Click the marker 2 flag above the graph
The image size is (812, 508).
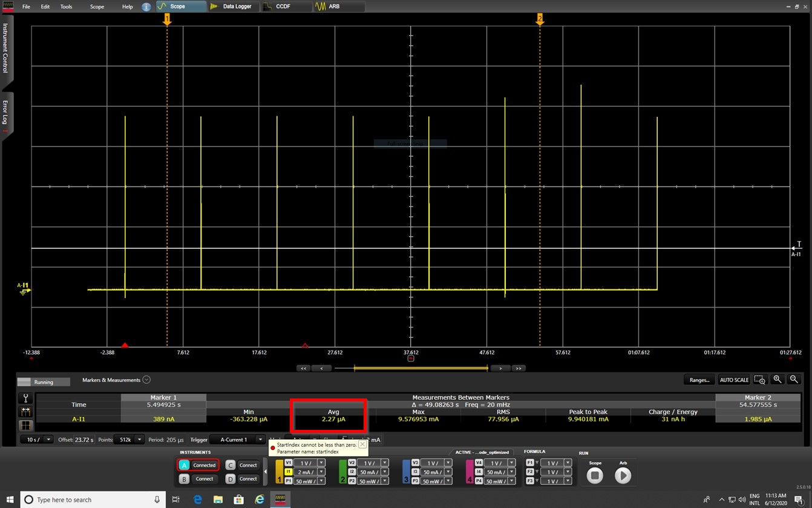(x=540, y=19)
